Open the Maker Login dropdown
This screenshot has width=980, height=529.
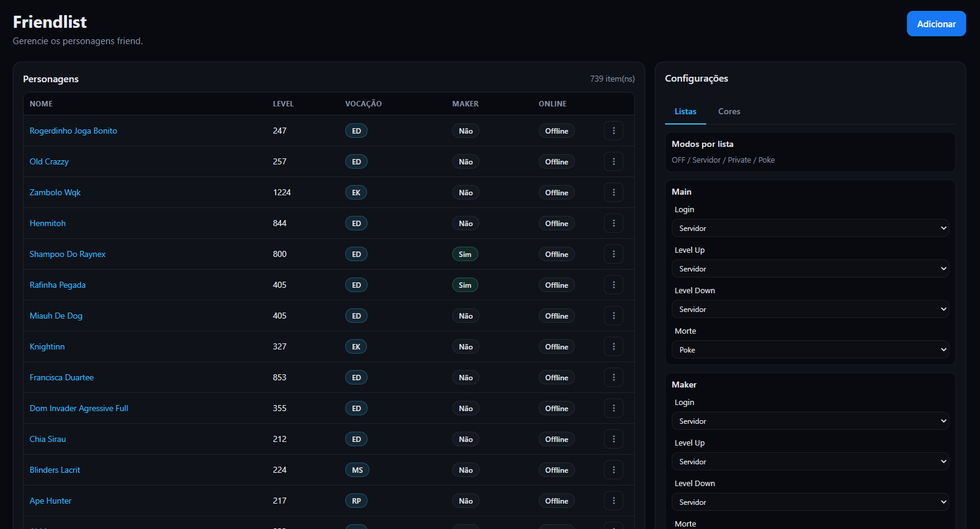click(x=810, y=421)
